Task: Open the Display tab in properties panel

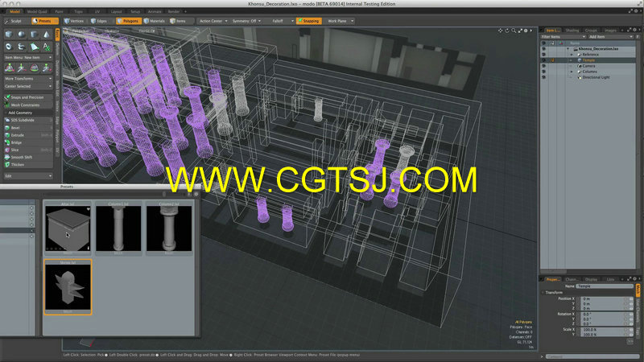Action: click(591, 279)
